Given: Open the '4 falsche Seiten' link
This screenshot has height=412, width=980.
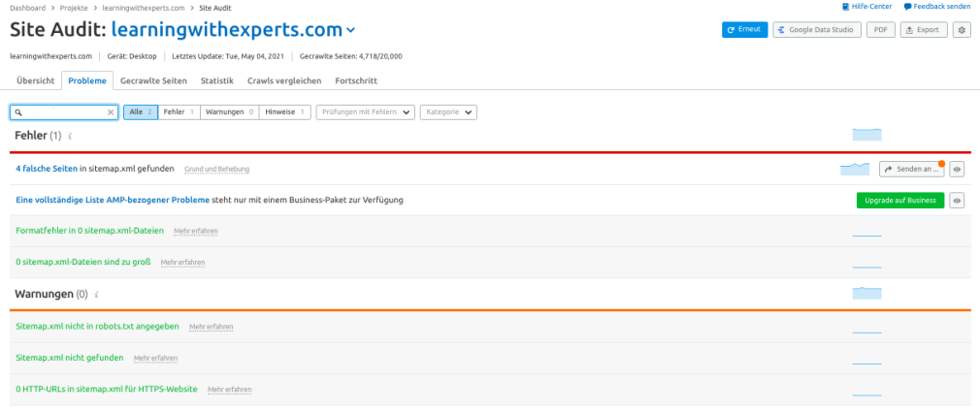Looking at the screenshot, I should [x=47, y=169].
